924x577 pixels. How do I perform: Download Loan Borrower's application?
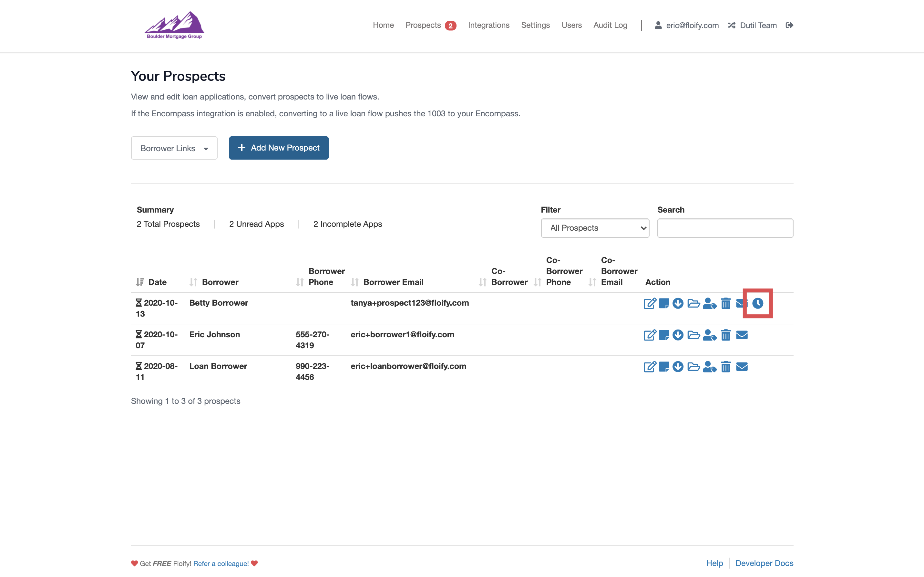(x=678, y=367)
